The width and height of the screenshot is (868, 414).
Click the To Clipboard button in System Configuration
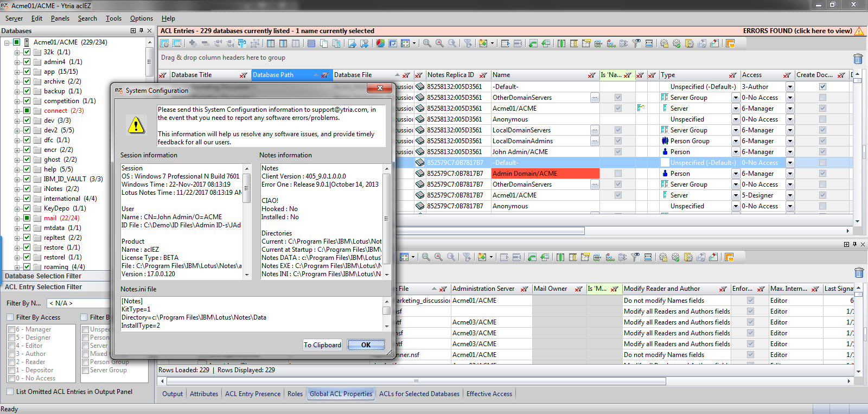click(x=322, y=345)
